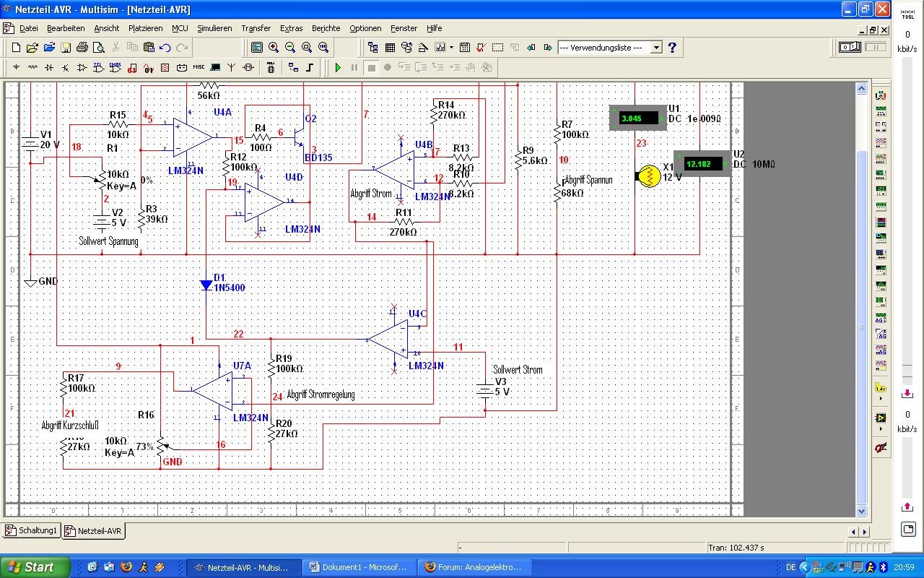Open the Extras menu
Image resolution: width=924 pixels, height=578 pixels.
point(292,28)
